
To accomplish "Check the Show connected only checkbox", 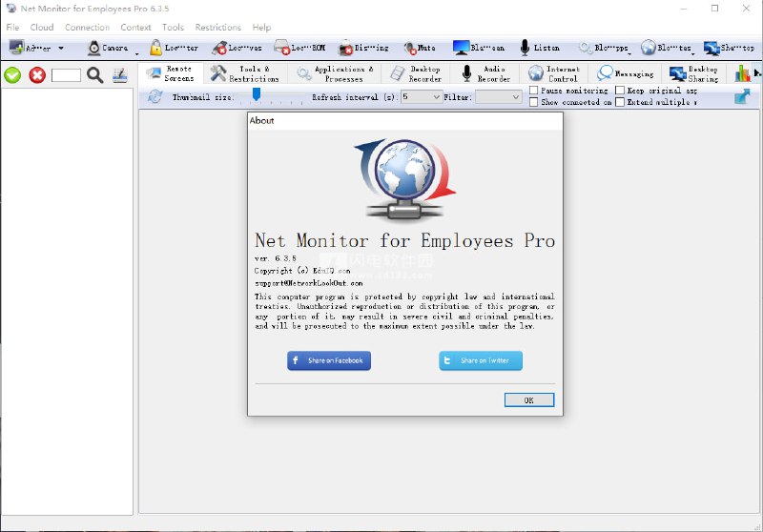I will pos(534,102).
